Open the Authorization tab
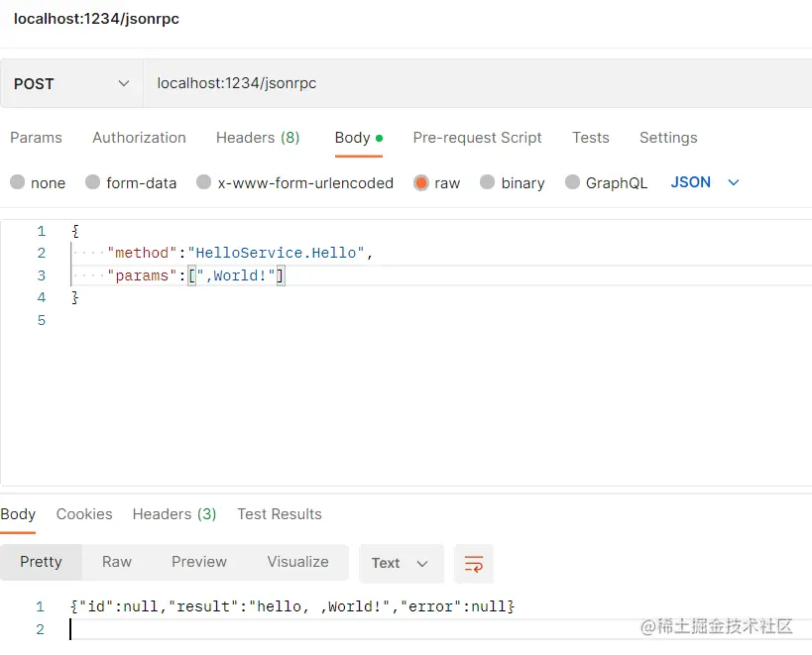 pyautogui.click(x=139, y=138)
